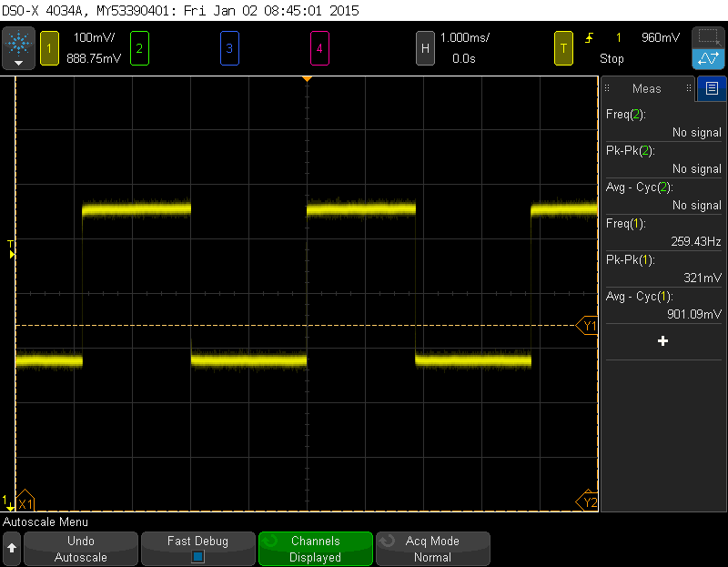Click the plus to add a measurement
This screenshot has height=567, width=728.
[662, 341]
